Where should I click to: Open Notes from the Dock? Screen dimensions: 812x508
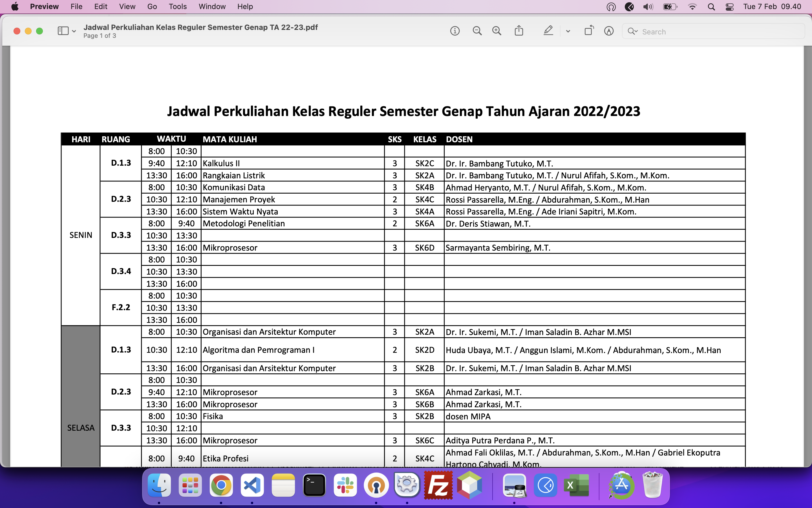[283, 485]
